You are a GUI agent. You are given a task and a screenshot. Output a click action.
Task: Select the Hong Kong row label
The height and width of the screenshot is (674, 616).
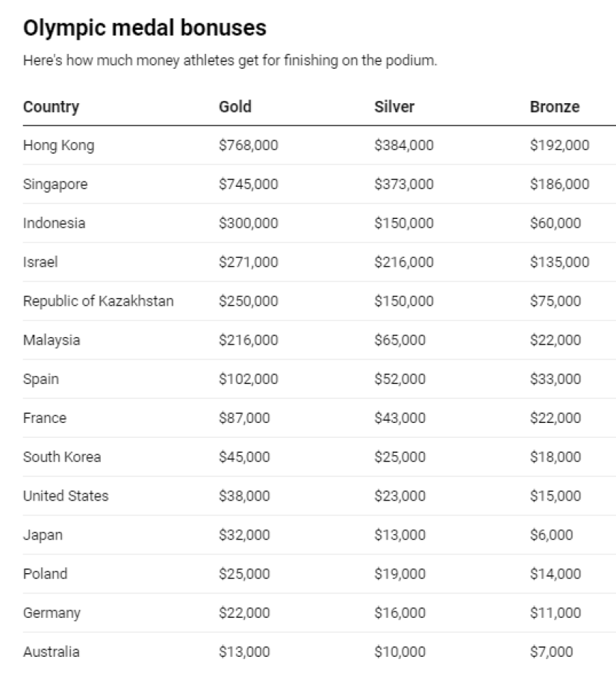click(58, 145)
